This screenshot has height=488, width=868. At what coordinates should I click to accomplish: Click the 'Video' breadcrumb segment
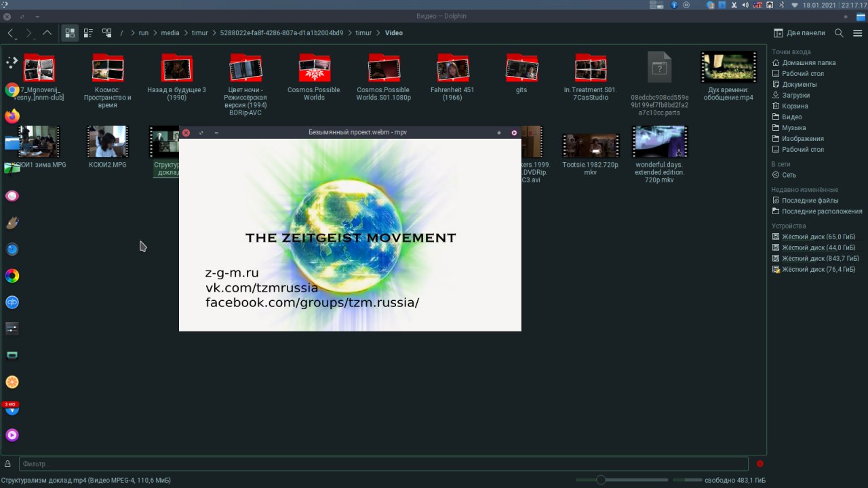coord(394,33)
